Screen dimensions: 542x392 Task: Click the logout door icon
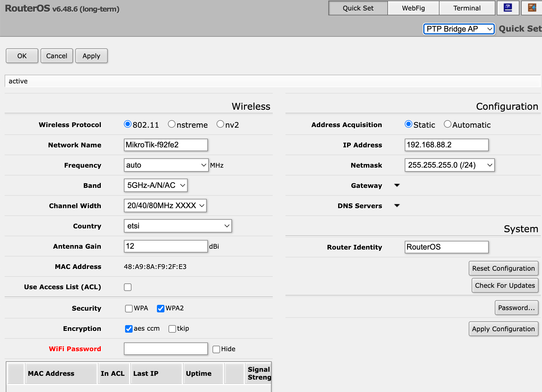tap(532, 8)
